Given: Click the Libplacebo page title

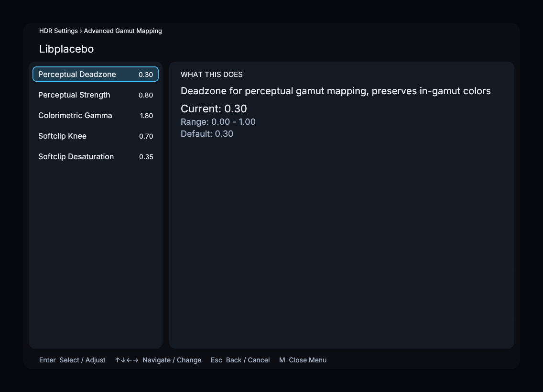Looking at the screenshot, I should (66, 49).
